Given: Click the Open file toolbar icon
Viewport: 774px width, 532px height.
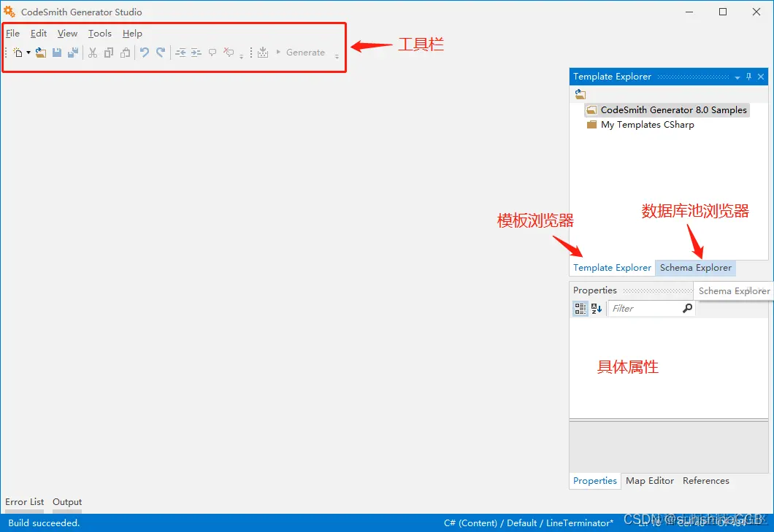Looking at the screenshot, I should coord(40,53).
